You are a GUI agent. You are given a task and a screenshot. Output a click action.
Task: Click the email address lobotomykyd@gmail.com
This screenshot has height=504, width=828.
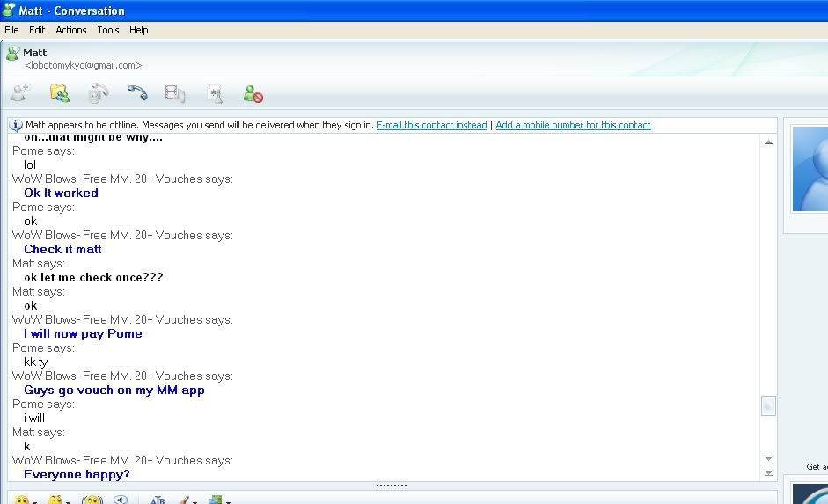[84, 65]
